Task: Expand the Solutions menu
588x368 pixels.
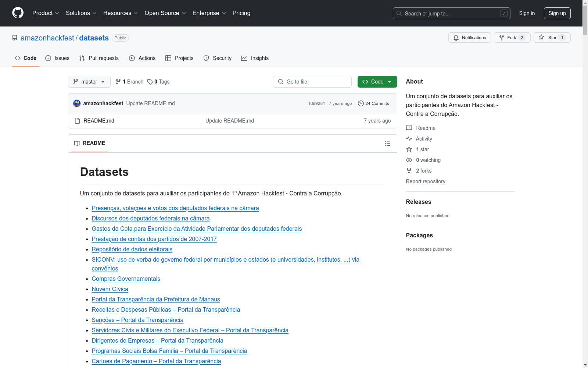Action: pyautogui.click(x=81, y=13)
